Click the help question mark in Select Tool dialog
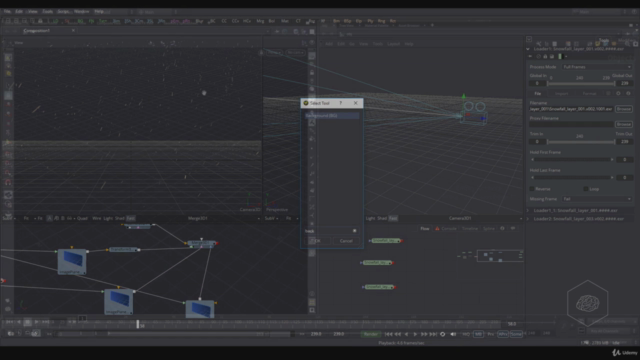The width and height of the screenshot is (640, 360). tap(340, 103)
